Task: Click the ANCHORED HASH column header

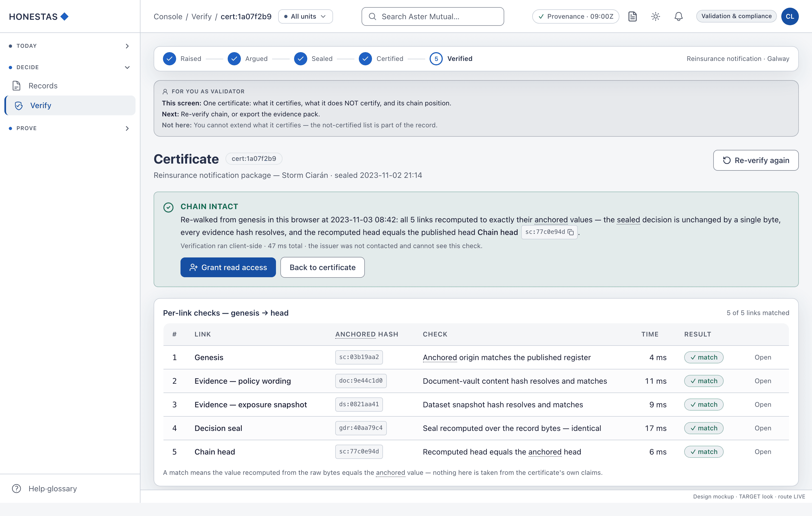Action: pyautogui.click(x=366, y=334)
